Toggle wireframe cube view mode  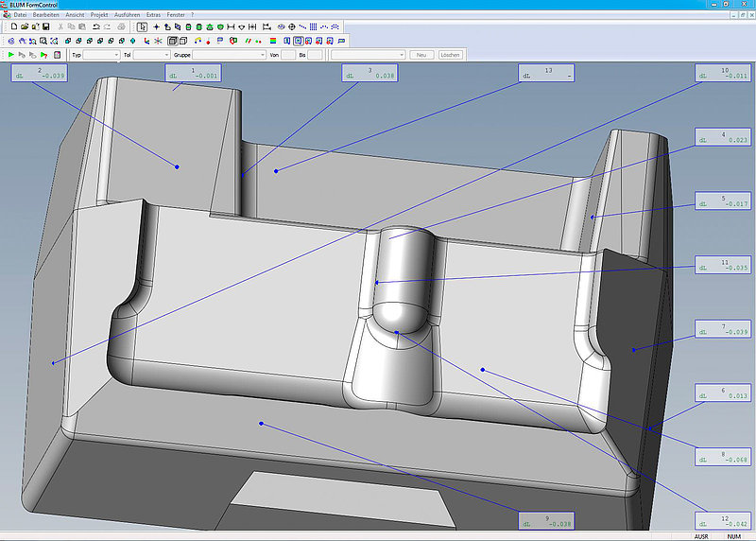click(x=183, y=41)
